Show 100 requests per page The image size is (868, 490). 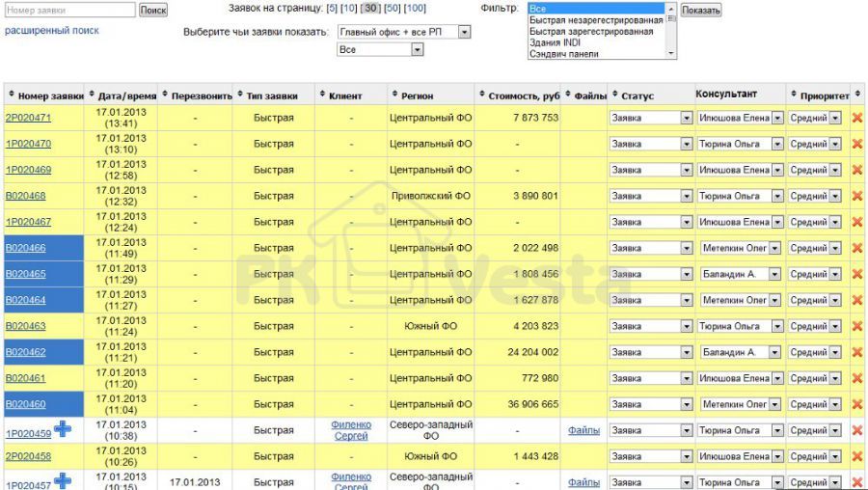tap(416, 9)
